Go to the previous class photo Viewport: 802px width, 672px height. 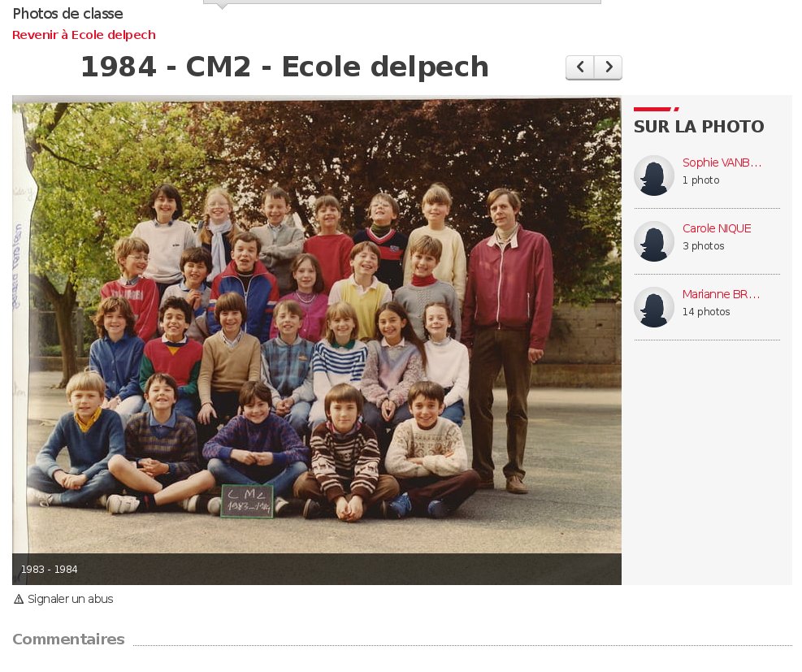[x=580, y=67]
